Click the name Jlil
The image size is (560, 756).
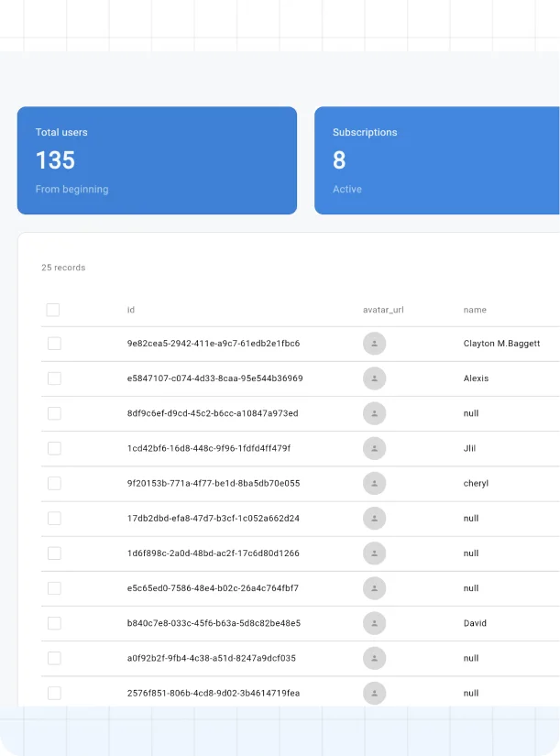coord(469,448)
